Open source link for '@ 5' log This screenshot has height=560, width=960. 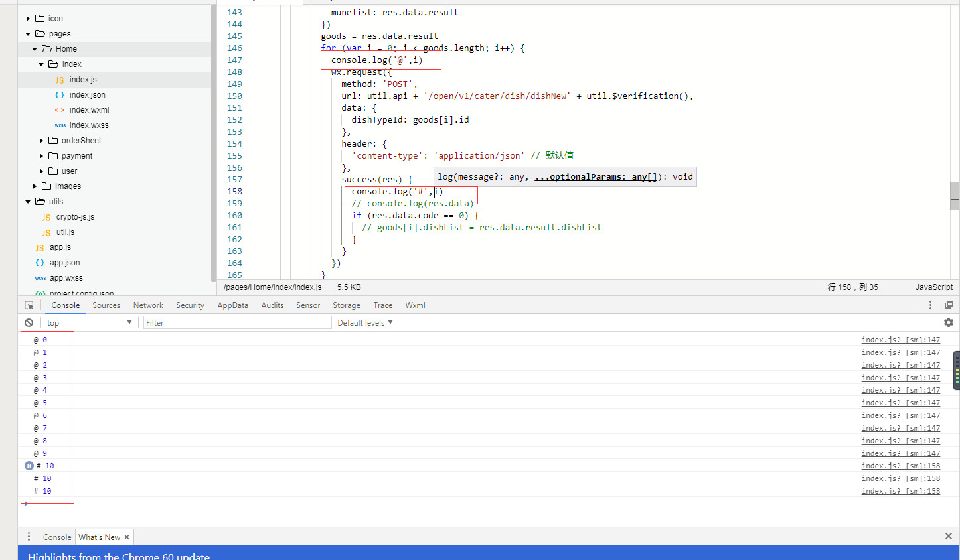pyautogui.click(x=901, y=403)
